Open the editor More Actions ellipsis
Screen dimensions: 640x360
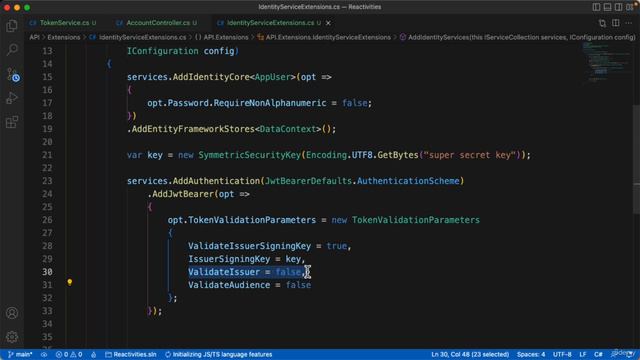pyautogui.click(x=629, y=23)
